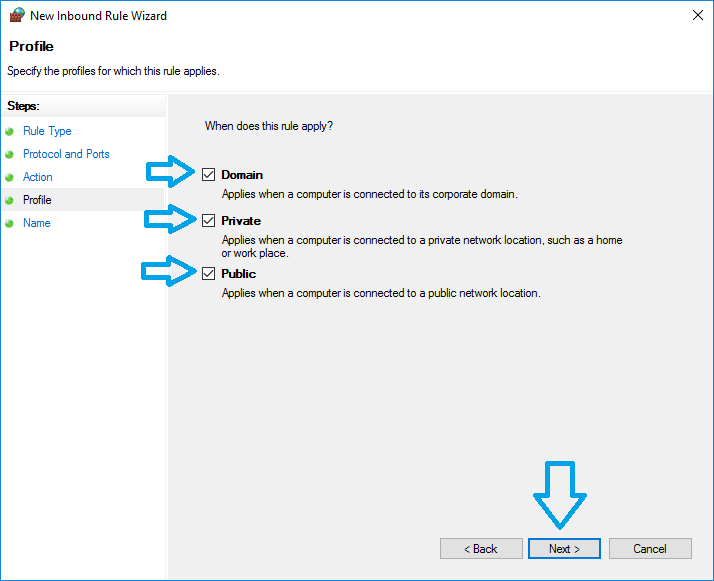Uncheck the Domain profile checkbox
Image resolution: width=714 pixels, height=581 pixels.
click(209, 175)
